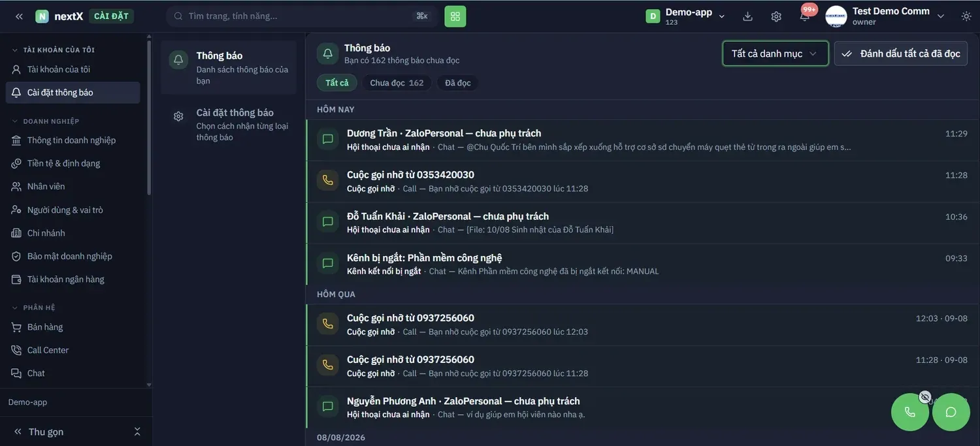Open the bell icon with the 99+ badge

pos(805,16)
